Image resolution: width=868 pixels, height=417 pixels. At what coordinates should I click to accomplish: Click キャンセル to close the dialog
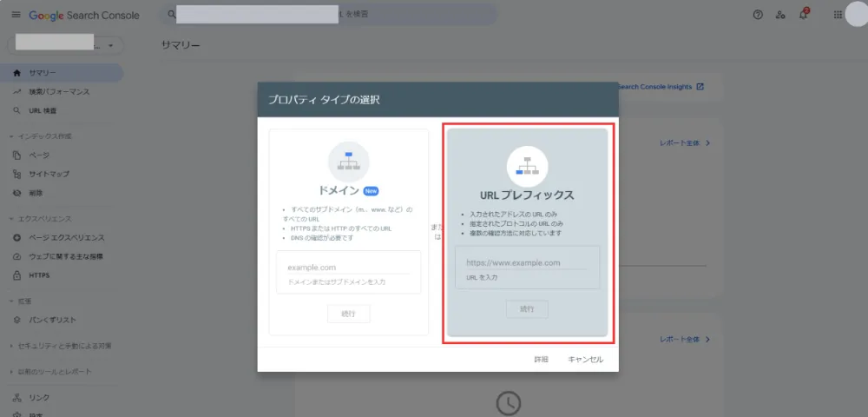[586, 360]
